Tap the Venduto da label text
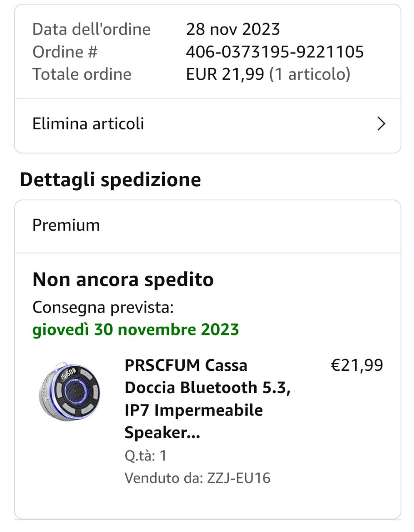Viewport: 414px width, 532px height. [x=164, y=478]
